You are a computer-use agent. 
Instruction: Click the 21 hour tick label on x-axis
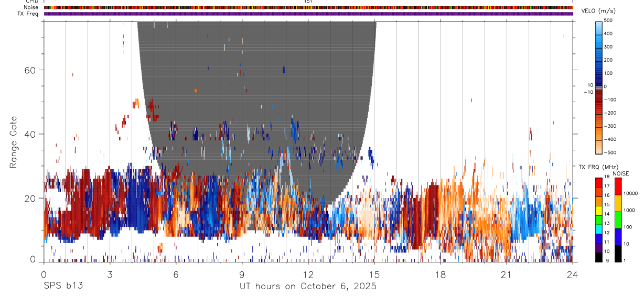[x=506, y=274]
